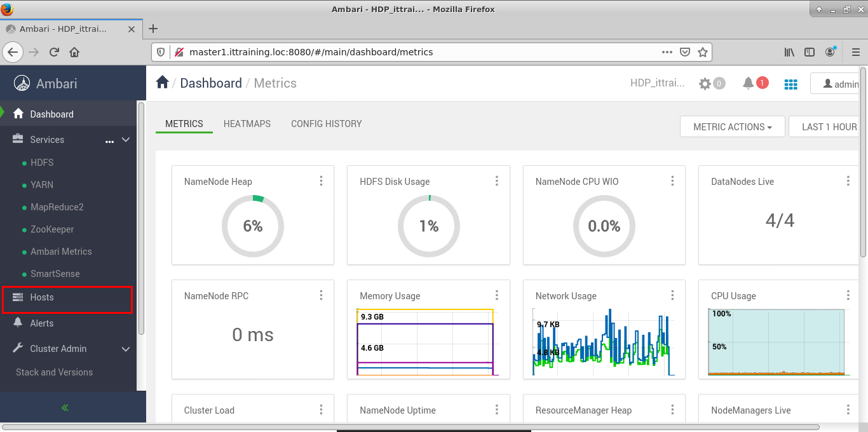The height and width of the screenshot is (432, 868).
Task: Click Services ellipsis actions icon
Action: pos(109,140)
